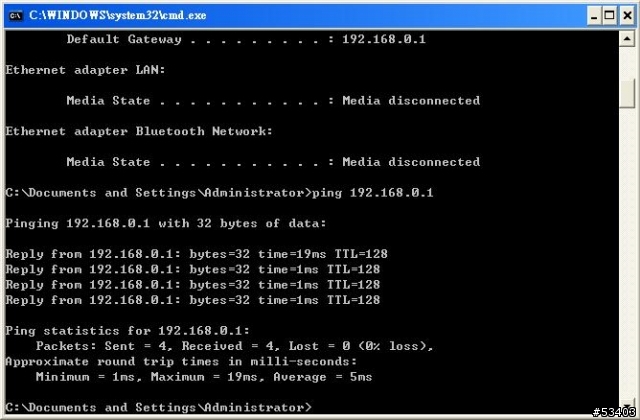Viewport: 640px width, 420px height.
Task: Click the "Pinging 192.168.0.1 with 32 bytes" line
Action: pyautogui.click(x=166, y=223)
